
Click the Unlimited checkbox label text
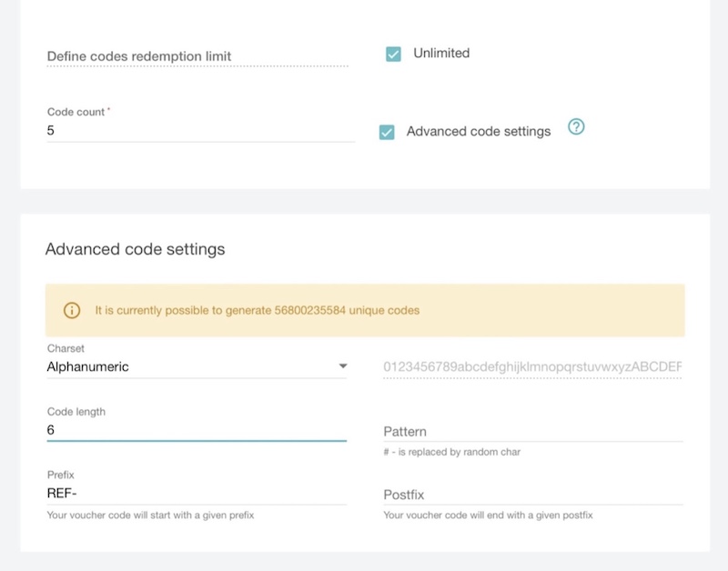tap(441, 54)
